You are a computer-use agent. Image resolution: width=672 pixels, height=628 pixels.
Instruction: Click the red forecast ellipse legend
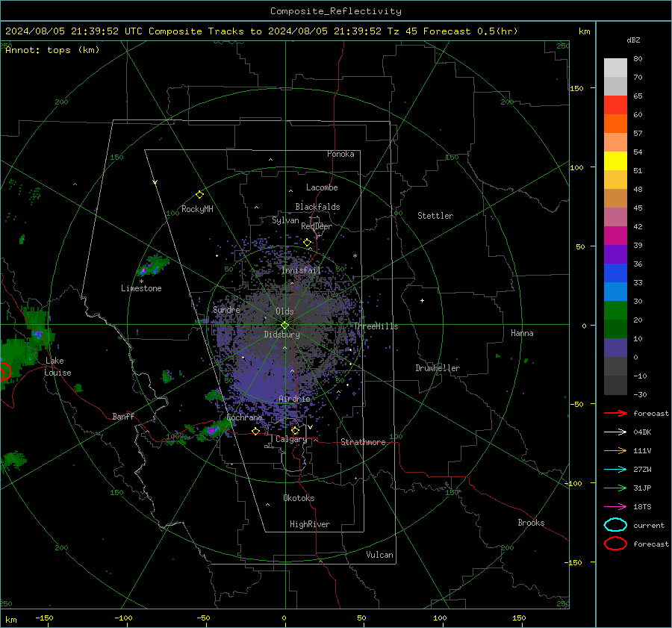click(615, 544)
